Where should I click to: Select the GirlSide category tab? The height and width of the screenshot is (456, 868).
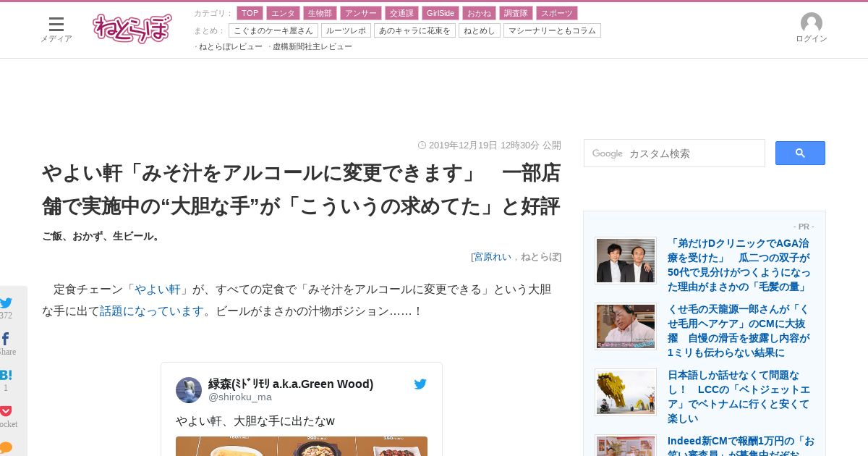[x=441, y=13]
